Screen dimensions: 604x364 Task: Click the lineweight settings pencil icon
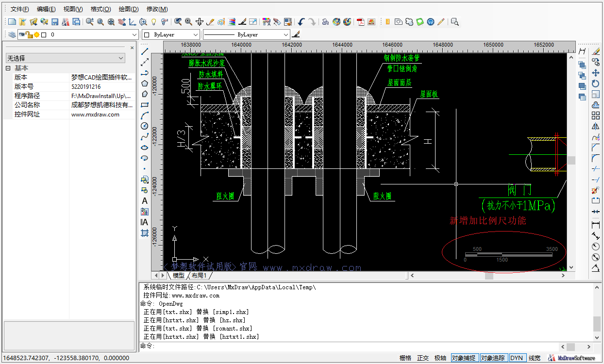(x=296, y=34)
